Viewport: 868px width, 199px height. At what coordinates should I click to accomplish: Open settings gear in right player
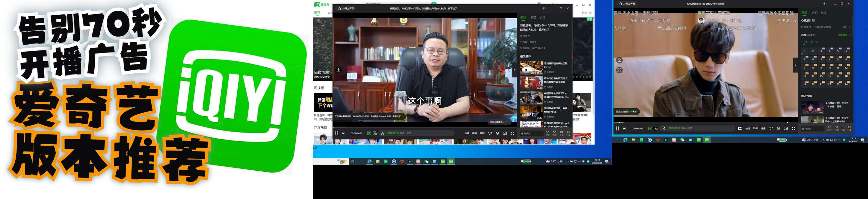[778, 128]
